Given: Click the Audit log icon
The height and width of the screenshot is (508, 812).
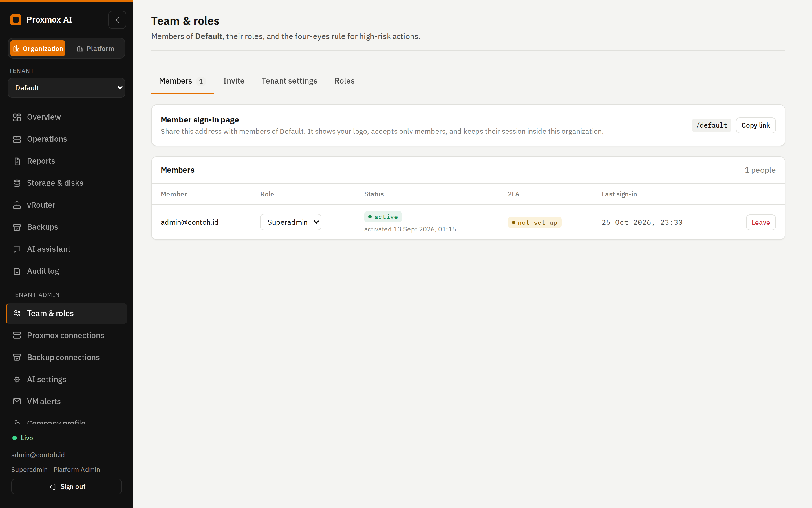Looking at the screenshot, I should click(x=17, y=271).
